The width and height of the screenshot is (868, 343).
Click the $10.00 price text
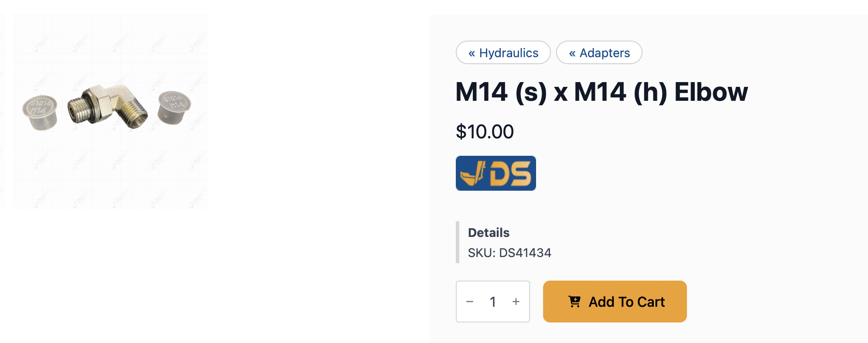pyautogui.click(x=485, y=132)
